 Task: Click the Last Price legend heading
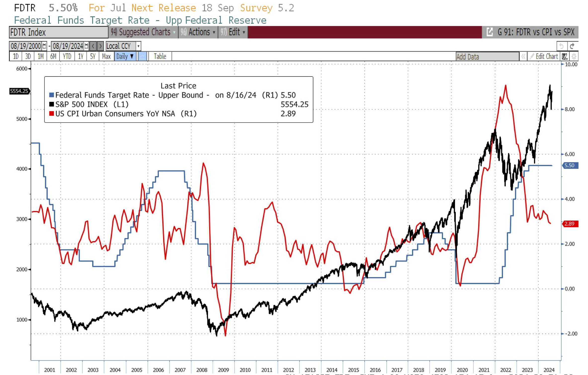[x=178, y=86]
